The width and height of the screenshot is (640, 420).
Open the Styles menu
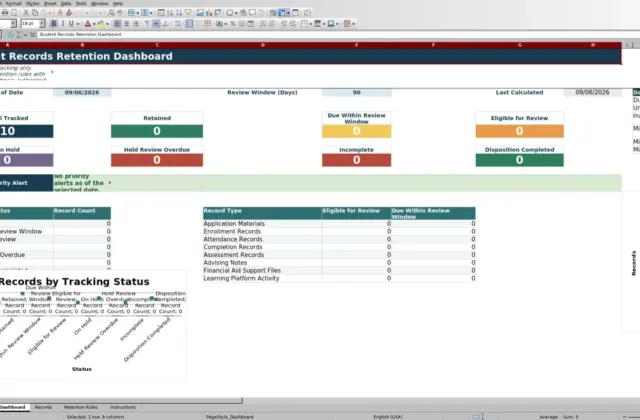click(x=32, y=3)
